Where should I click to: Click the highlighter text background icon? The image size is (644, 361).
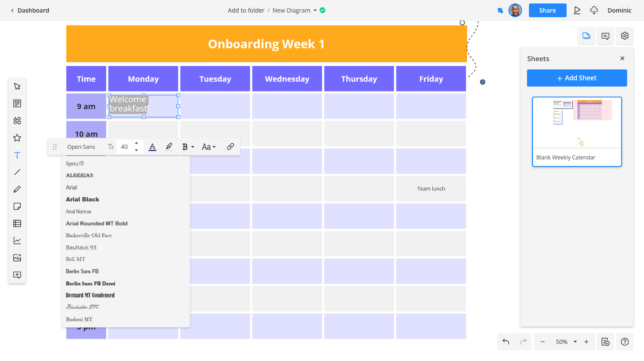pyautogui.click(x=169, y=147)
